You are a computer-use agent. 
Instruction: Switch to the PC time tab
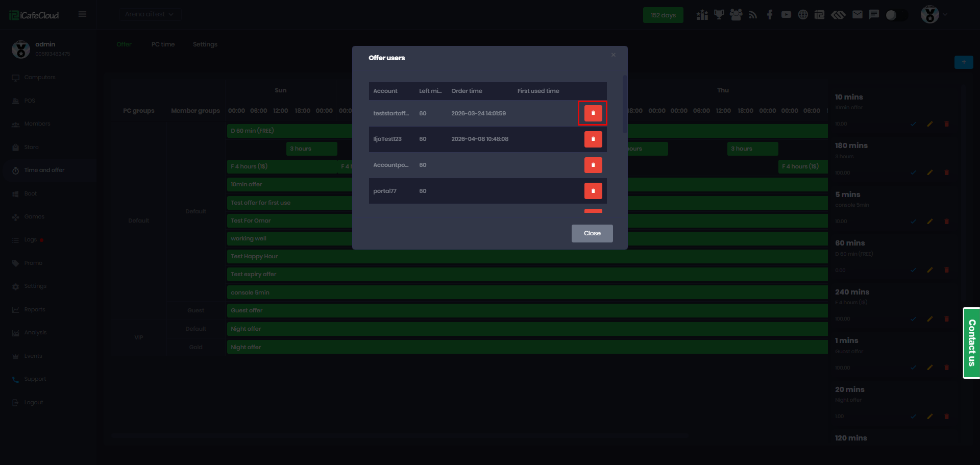coord(163,44)
